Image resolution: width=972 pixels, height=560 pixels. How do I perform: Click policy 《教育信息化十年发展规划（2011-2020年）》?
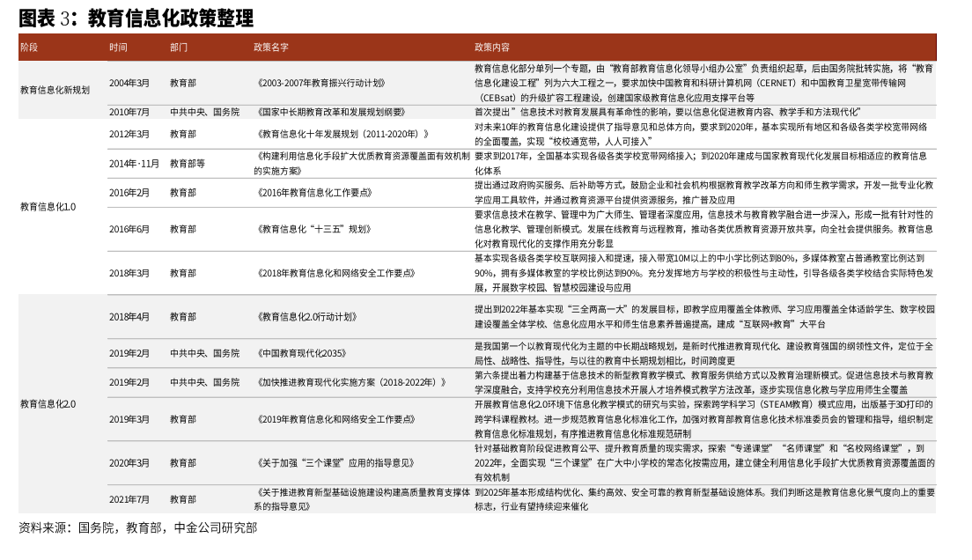tap(342, 134)
